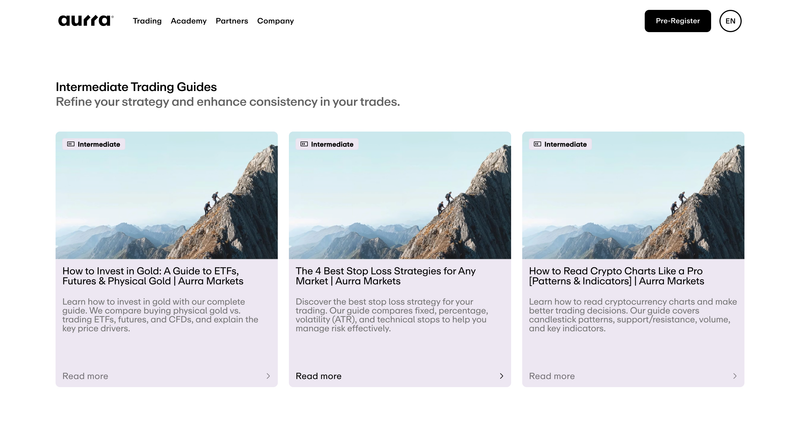Open the Company menu
The width and height of the screenshot is (800, 427).
click(x=276, y=21)
